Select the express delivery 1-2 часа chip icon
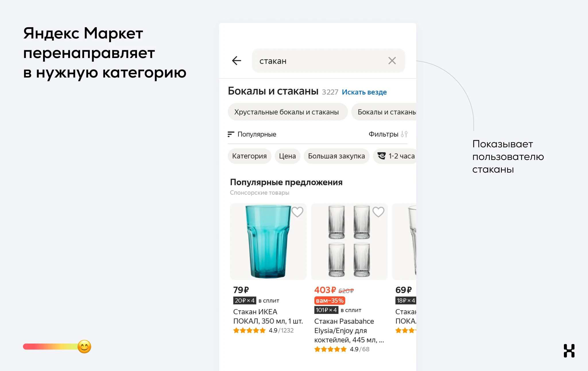Viewport: 588px width, 371px height. coord(382,156)
